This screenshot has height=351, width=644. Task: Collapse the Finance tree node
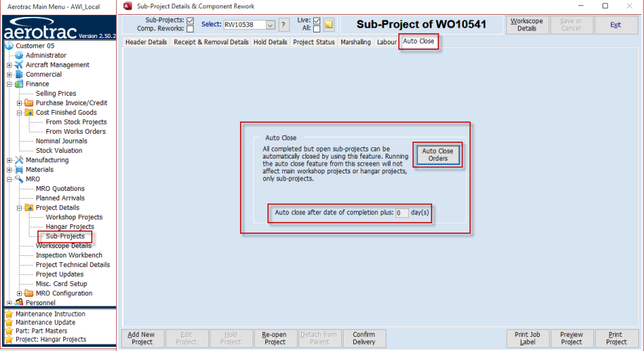coord(9,84)
